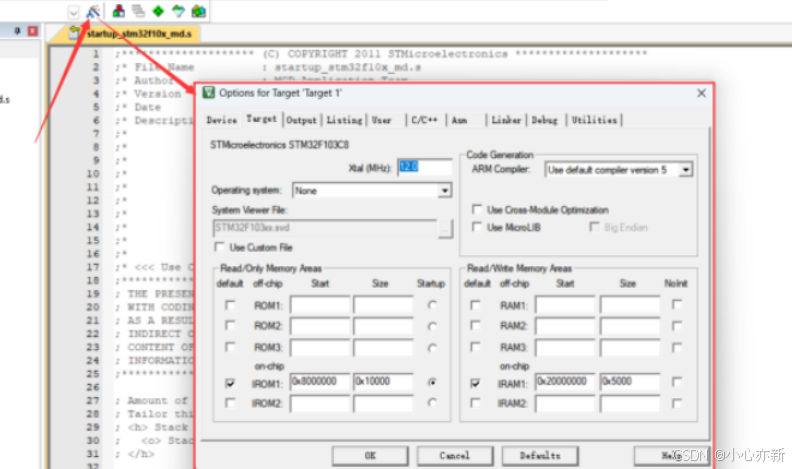Enable Use Cross-Module Optimization
792x469 pixels.
(x=477, y=209)
